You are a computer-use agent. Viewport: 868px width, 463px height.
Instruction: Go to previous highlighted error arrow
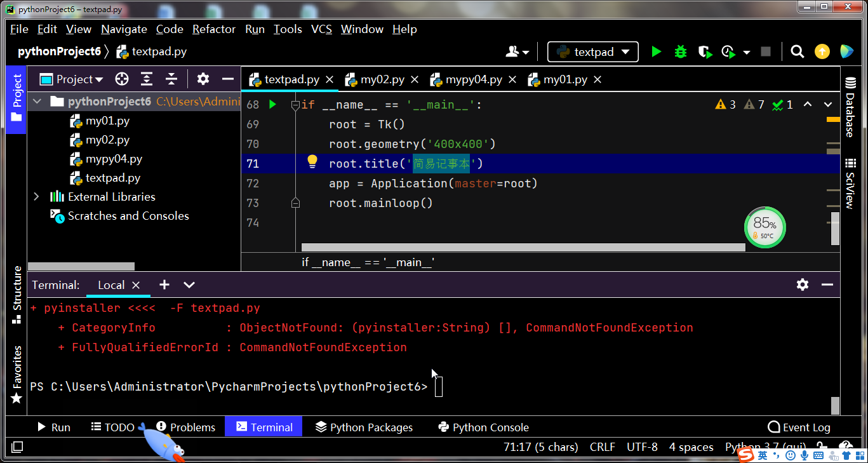click(x=808, y=104)
